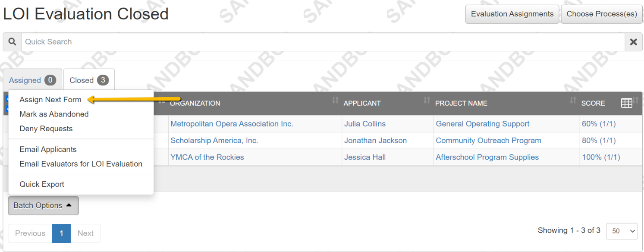
Task: Sort the Applicant column with its arrows icon
Action: pyautogui.click(x=427, y=100)
